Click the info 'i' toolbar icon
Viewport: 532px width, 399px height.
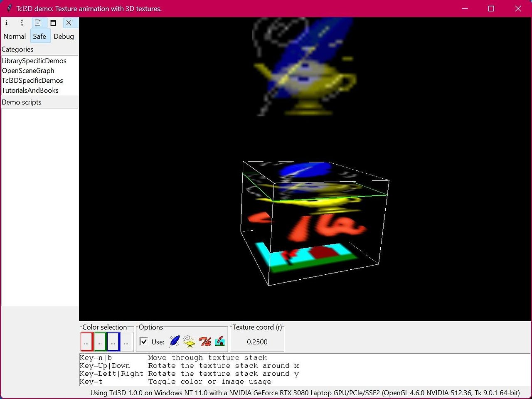(7, 23)
